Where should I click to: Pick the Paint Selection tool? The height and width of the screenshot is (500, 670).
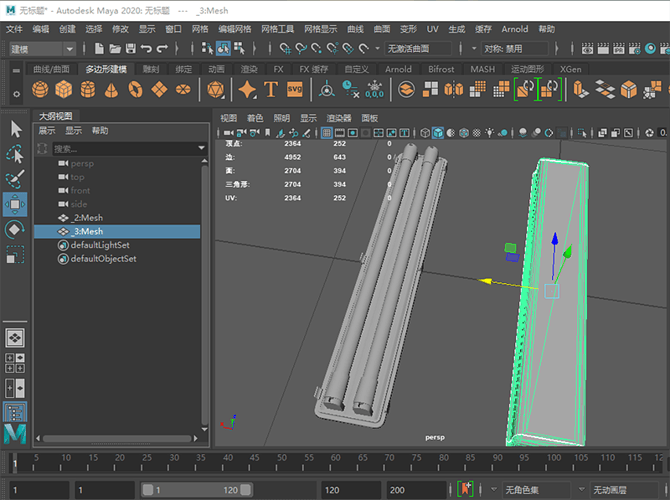tap(15, 179)
